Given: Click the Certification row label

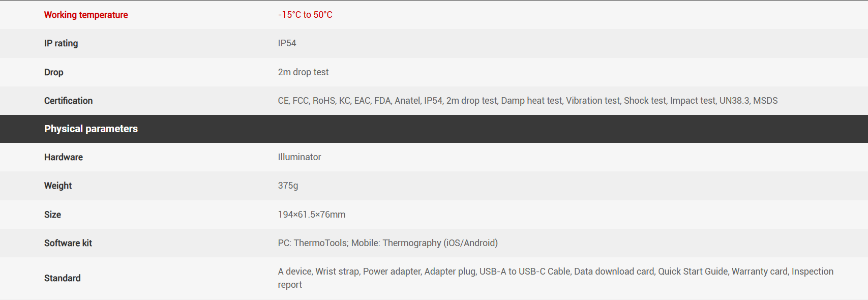Looking at the screenshot, I should pyautogui.click(x=68, y=101).
